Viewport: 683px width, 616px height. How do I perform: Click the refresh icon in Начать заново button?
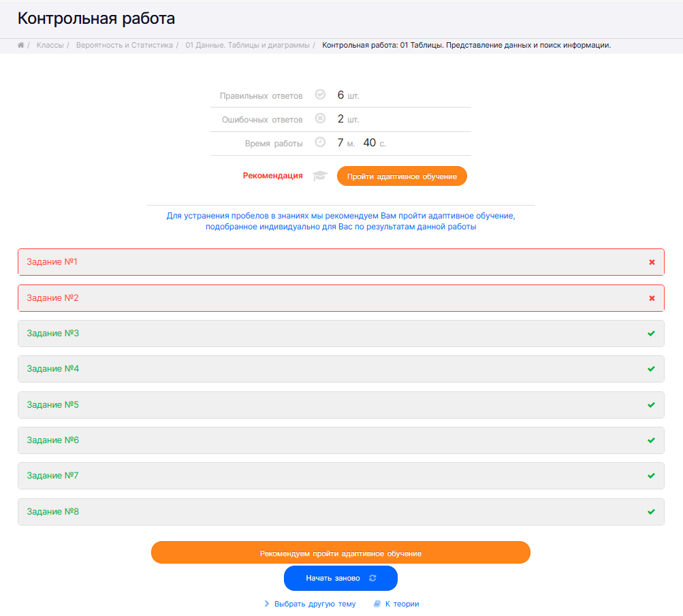tap(372, 578)
